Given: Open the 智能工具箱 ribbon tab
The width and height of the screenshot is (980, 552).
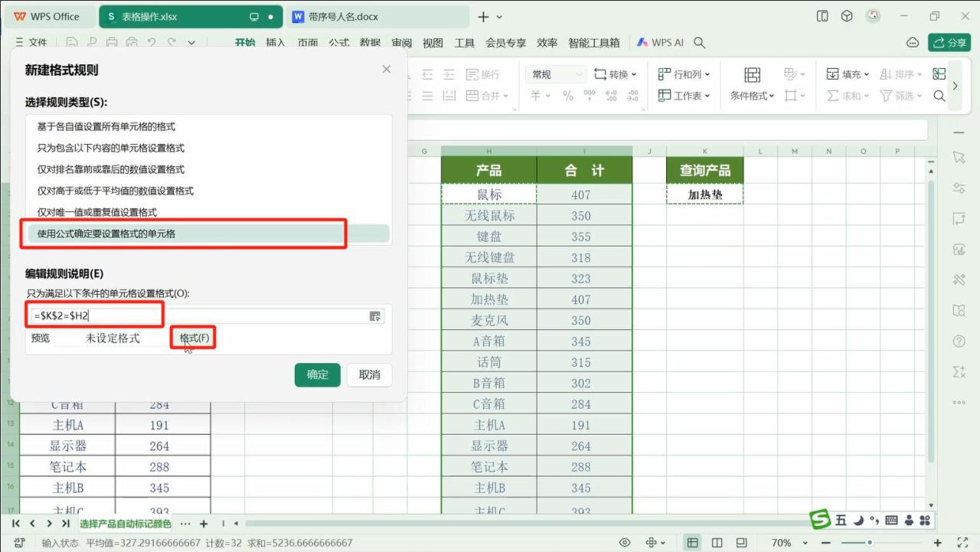Looking at the screenshot, I should click(594, 43).
